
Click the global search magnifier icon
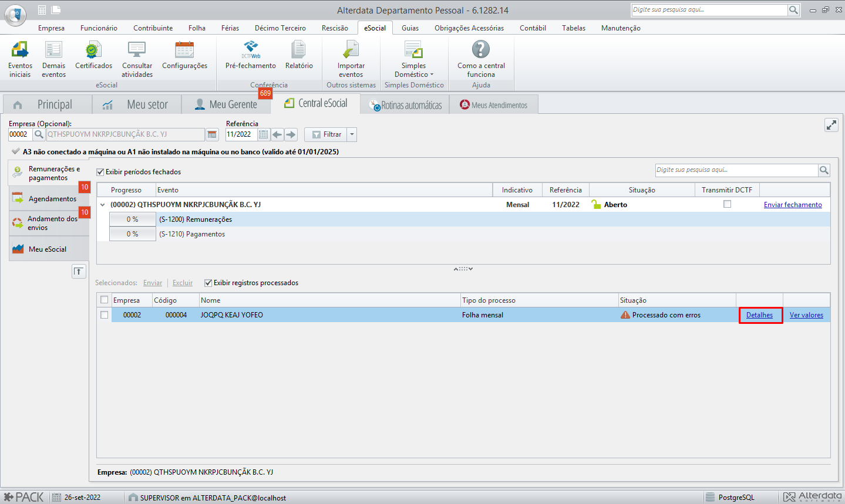[x=793, y=10]
